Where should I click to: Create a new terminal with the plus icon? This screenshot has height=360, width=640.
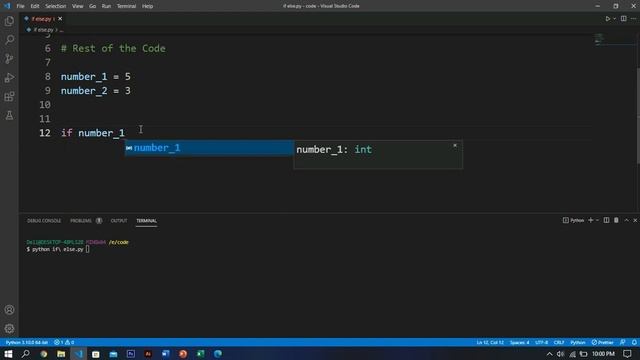[590, 220]
